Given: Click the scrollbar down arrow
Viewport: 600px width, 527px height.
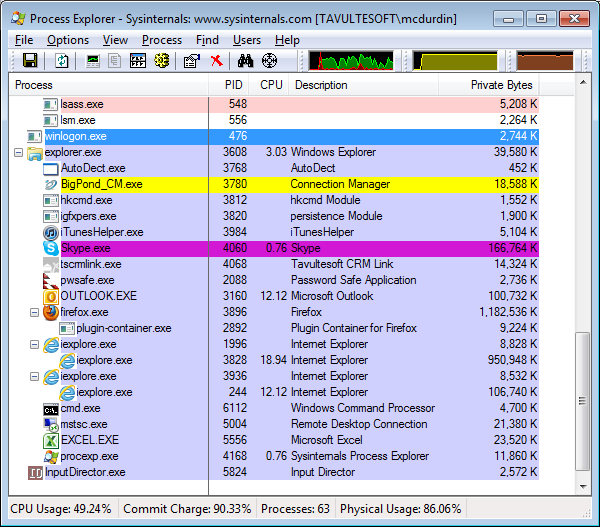Looking at the screenshot, I should (x=583, y=486).
